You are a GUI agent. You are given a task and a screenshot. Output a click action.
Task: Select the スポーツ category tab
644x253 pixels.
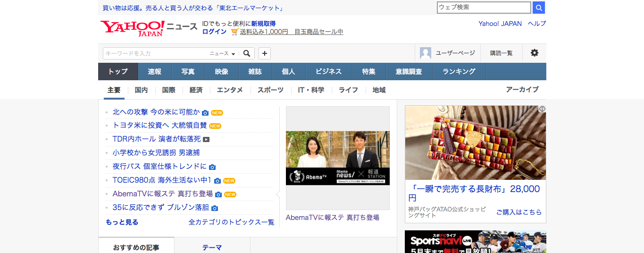point(270,90)
